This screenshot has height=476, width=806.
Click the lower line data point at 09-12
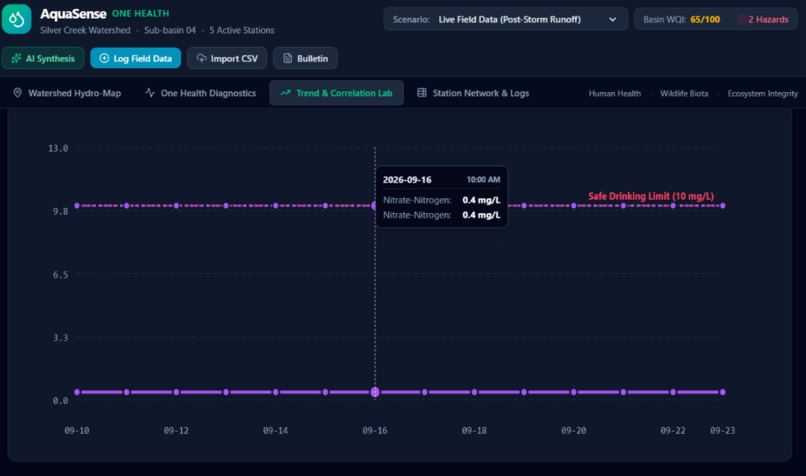click(x=176, y=392)
